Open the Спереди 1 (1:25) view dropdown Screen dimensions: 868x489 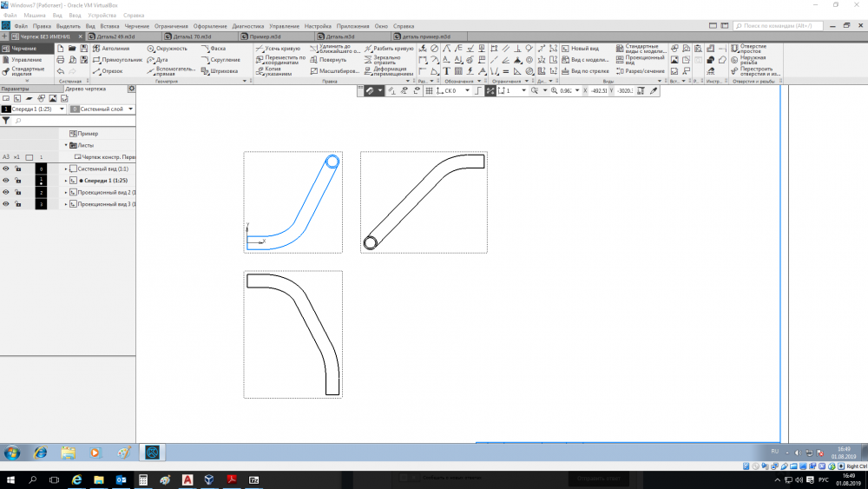61,109
